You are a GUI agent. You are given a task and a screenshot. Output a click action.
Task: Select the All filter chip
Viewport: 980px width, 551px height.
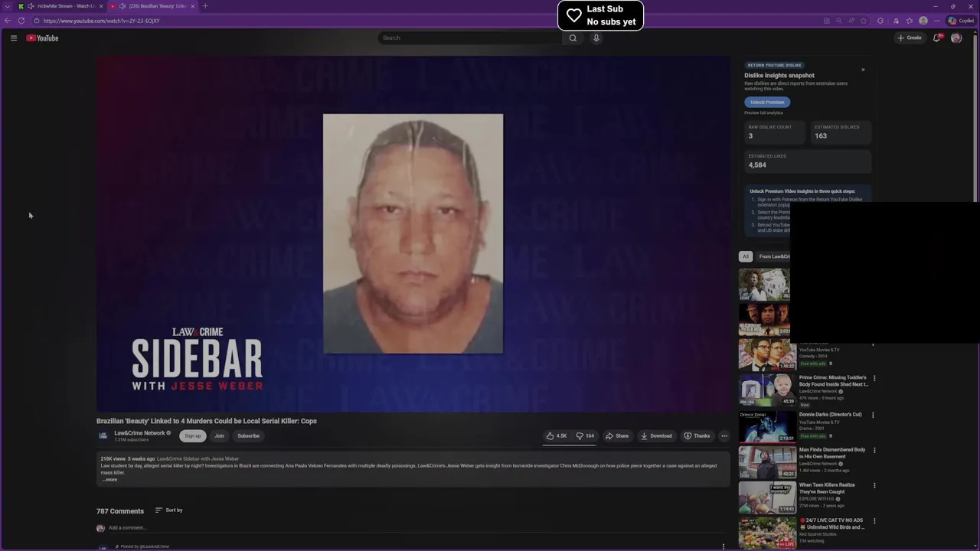point(746,256)
